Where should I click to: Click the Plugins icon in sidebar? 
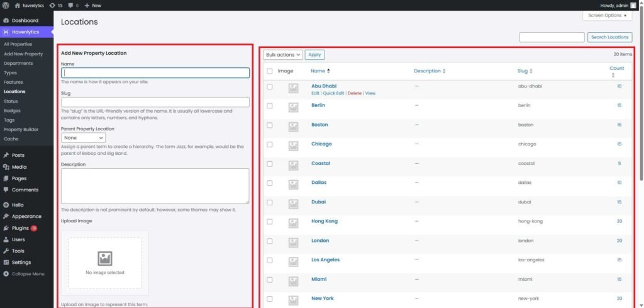pyautogui.click(x=6, y=228)
